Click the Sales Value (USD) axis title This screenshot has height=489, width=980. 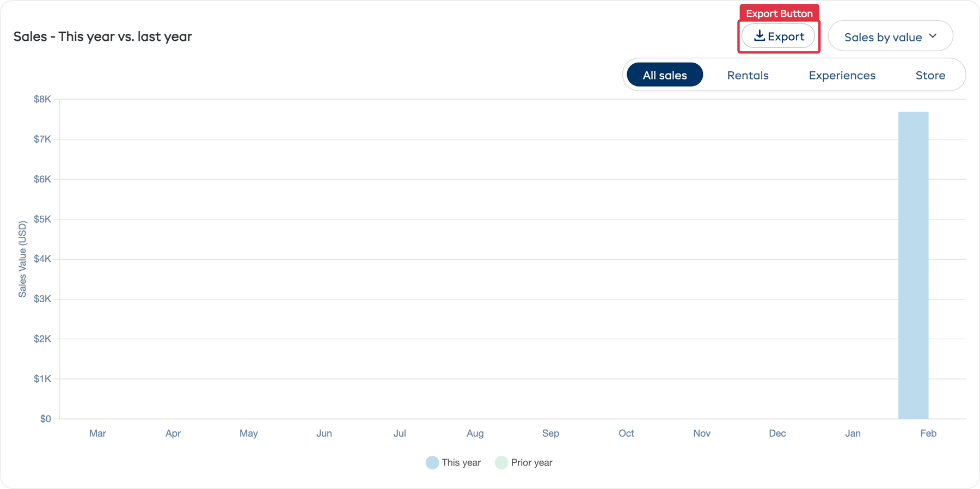(22, 259)
